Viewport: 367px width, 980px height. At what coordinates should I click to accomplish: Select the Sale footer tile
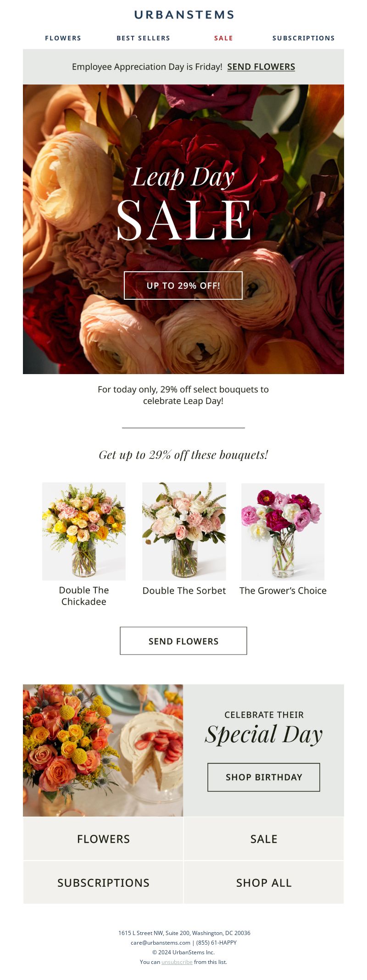264,839
